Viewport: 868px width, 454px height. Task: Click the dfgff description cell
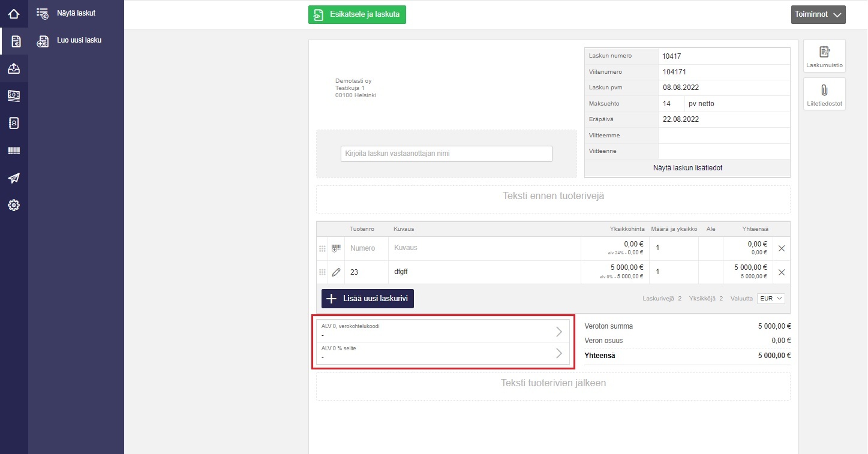click(485, 272)
